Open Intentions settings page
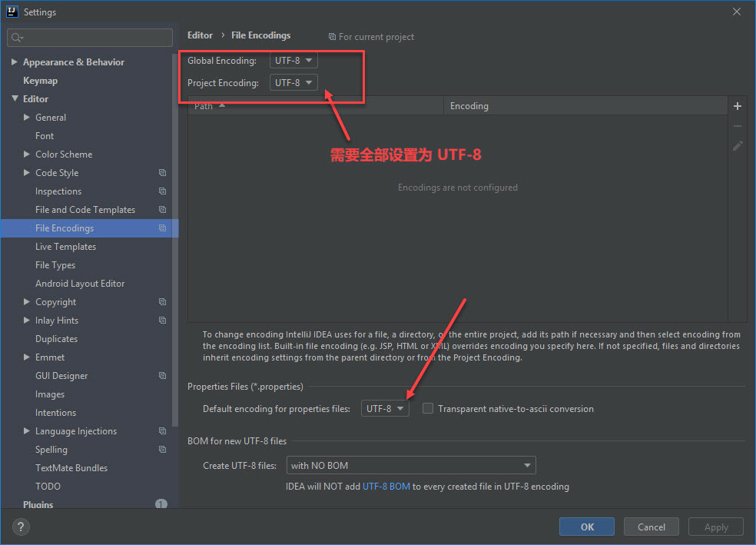Viewport: 756px width, 545px height. click(x=55, y=412)
